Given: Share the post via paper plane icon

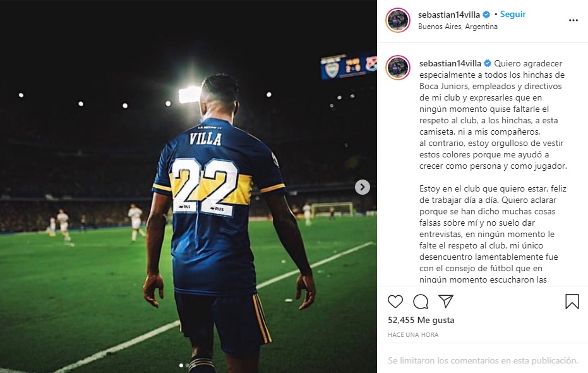Looking at the screenshot, I should 446,301.
